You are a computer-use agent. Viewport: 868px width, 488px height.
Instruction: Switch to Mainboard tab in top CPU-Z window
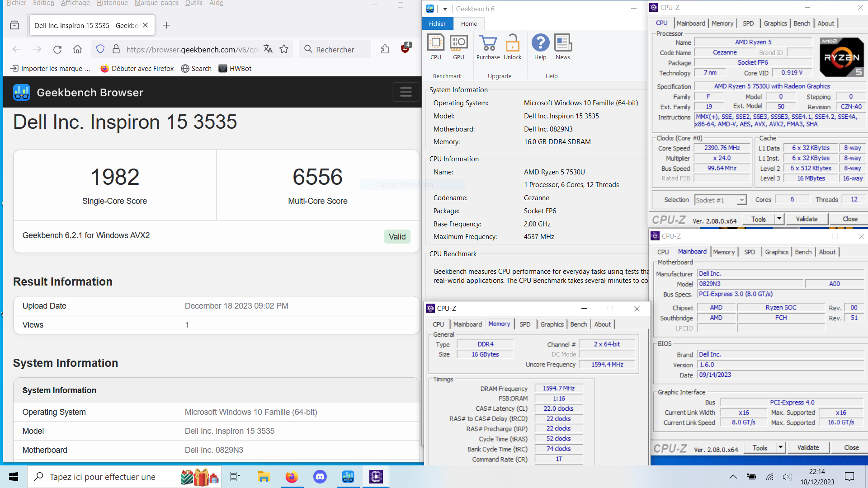click(690, 23)
